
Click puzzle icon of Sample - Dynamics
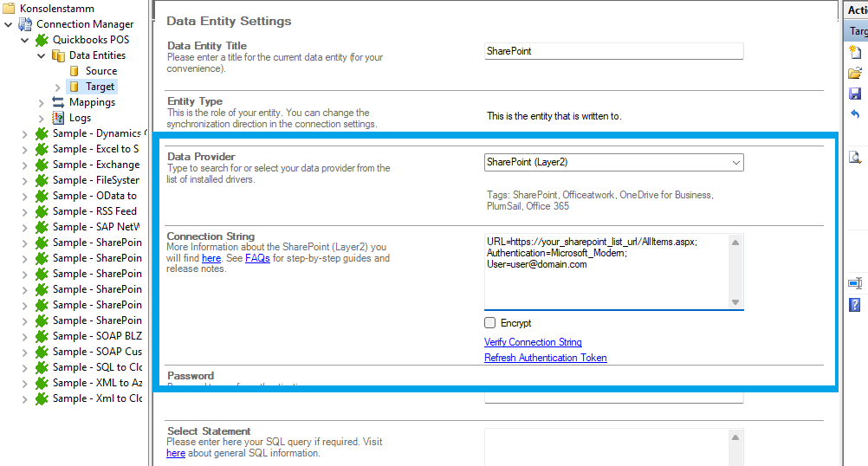click(42, 133)
